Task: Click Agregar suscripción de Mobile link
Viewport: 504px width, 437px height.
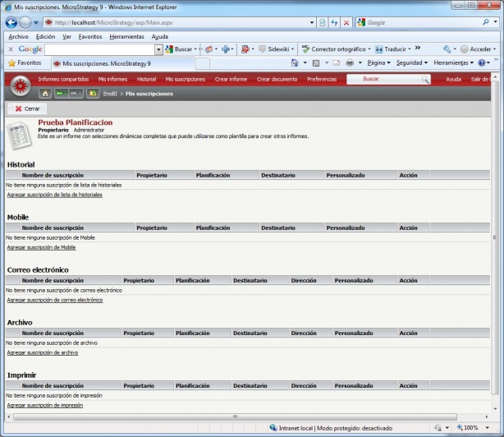Action: [41, 247]
